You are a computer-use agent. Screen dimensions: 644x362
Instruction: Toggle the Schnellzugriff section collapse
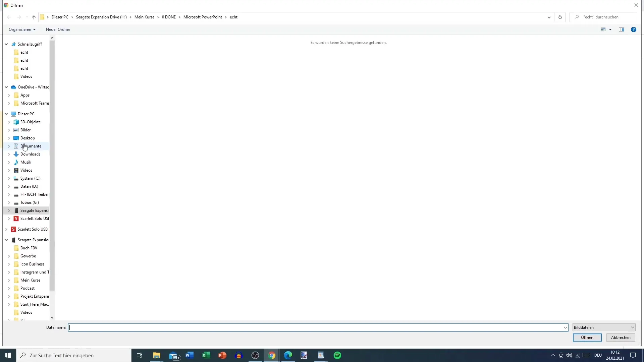(6, 44)
